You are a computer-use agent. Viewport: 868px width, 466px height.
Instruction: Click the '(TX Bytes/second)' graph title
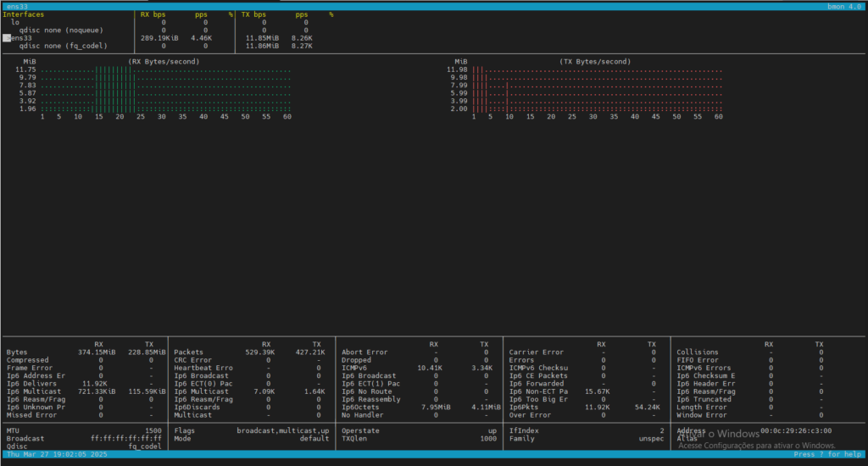pyautogui.click(x=595, y=62)
